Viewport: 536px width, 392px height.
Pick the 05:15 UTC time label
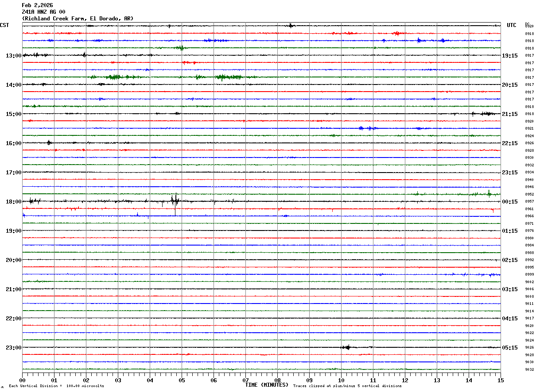pos(510,348)
